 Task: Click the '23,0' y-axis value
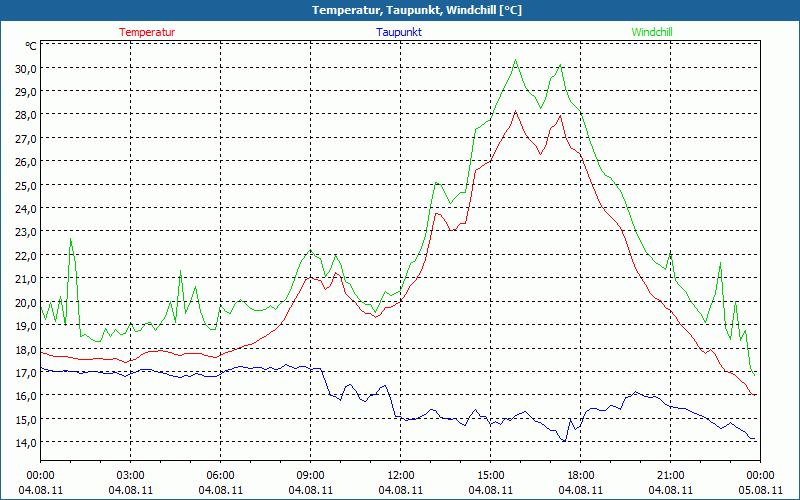click(x=26, y=232)
